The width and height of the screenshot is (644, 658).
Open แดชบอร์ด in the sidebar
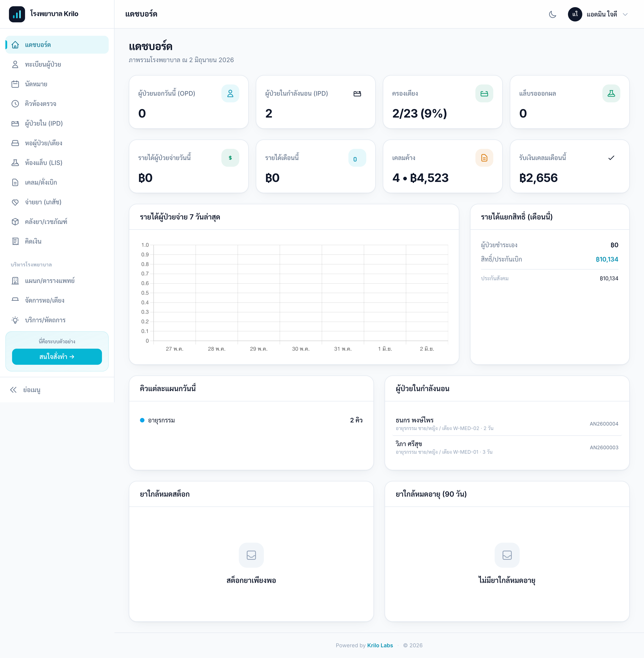point(57,45)
